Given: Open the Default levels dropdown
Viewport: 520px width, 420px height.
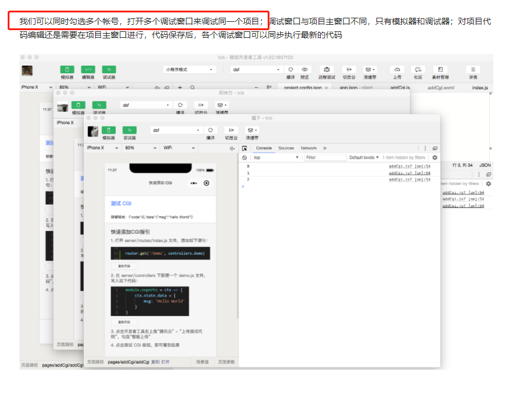Looking at the screenshot, I should [364, 158].
